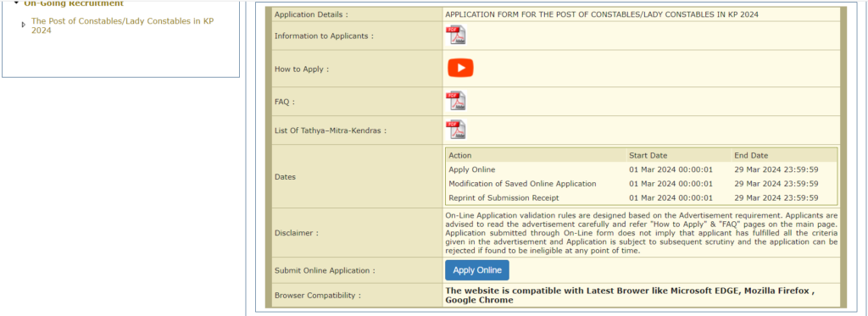The image size is (868, 316).
Task: Click the Application Details label
Action: (311, 14)
